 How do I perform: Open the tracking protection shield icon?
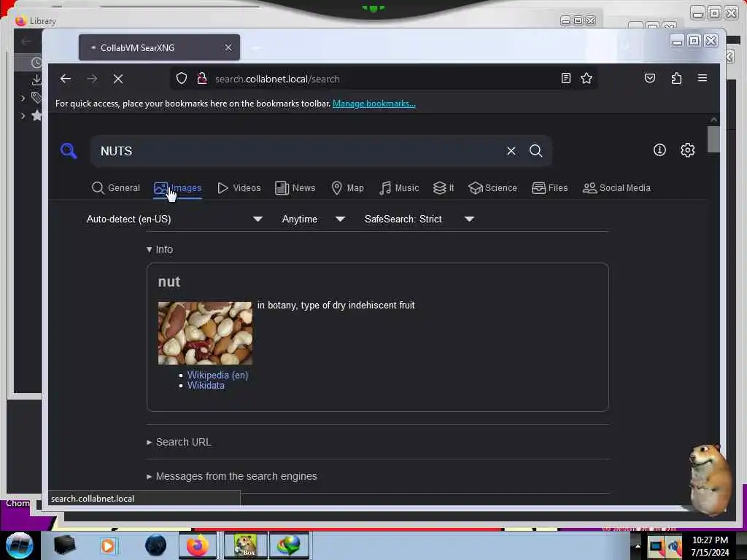(x=182, y=79)
